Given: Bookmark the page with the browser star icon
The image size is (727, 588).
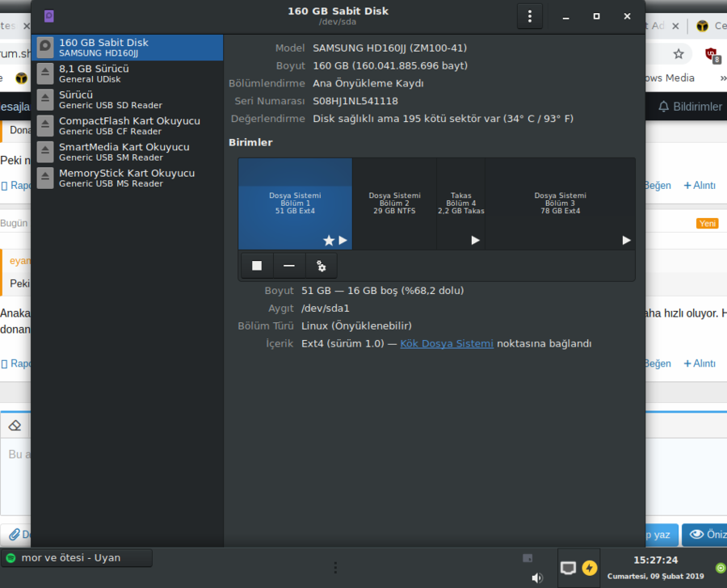Looking at the screenshot, I should coord(679,54).
